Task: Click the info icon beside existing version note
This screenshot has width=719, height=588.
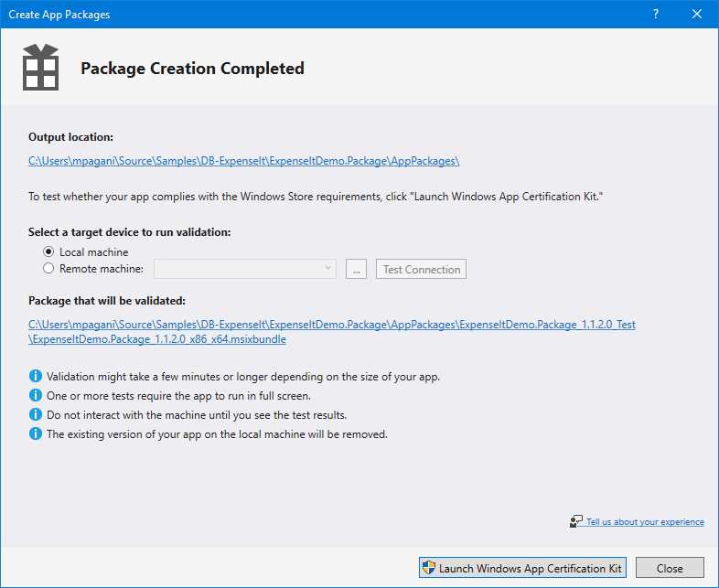Action: (x=36, y=434)
